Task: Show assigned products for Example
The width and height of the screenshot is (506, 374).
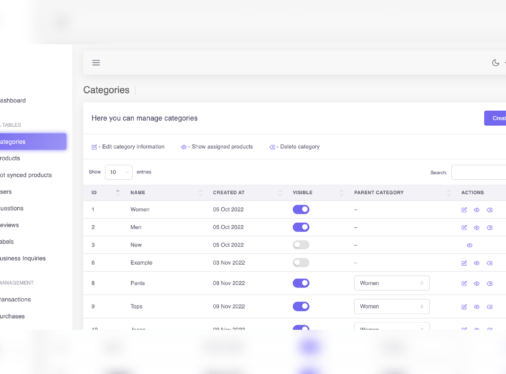Action: 477,263
